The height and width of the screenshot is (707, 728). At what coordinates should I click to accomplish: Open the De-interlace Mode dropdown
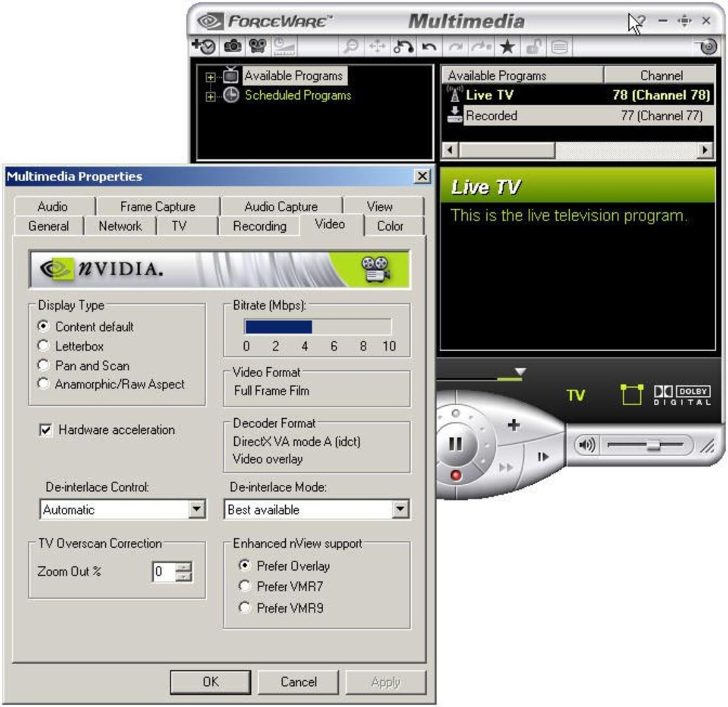point(400,509)
